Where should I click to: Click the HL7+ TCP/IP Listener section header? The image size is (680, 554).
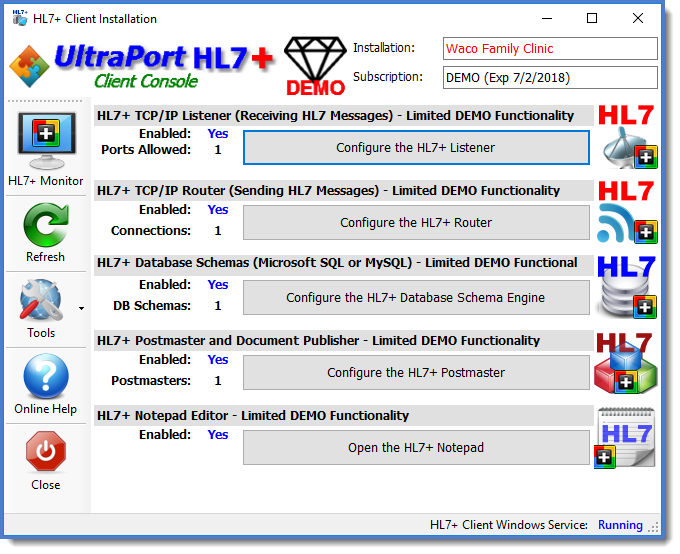click(x=343, y=115)
